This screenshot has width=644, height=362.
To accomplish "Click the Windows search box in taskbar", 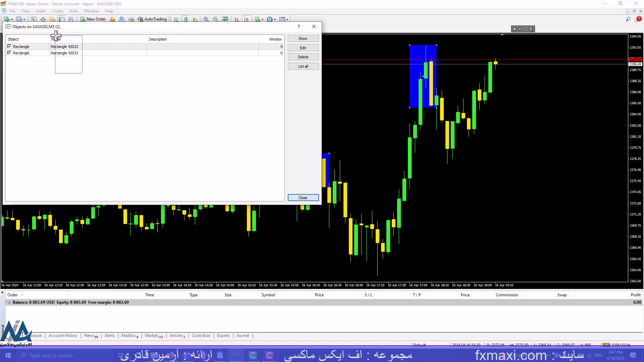I will tap(50, 356).
